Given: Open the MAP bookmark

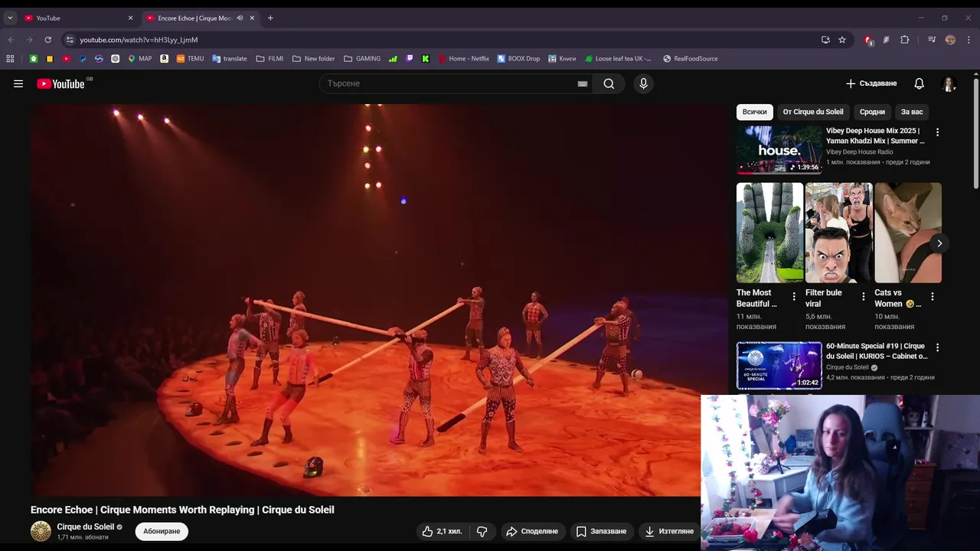Looking at the screenshot, I should (x=139, y=58).
